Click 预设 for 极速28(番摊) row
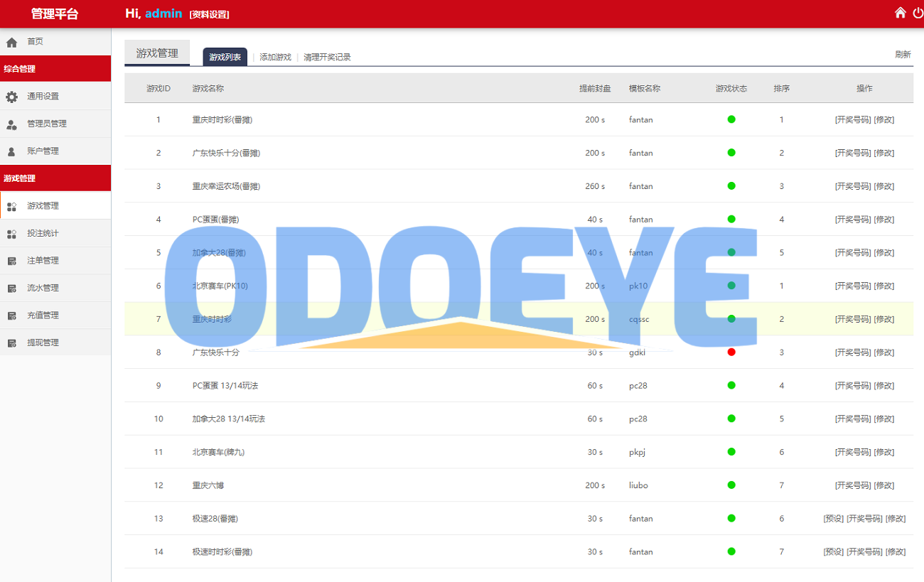The width and height of the screenshot is (924, 582). (834, 519)
